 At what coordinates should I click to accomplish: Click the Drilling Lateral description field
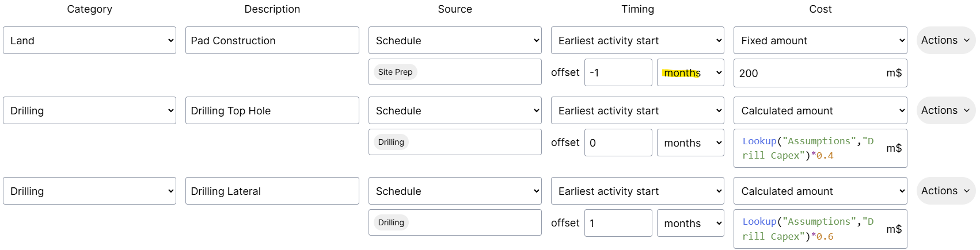pyautogui.click(x=272, y=191)
